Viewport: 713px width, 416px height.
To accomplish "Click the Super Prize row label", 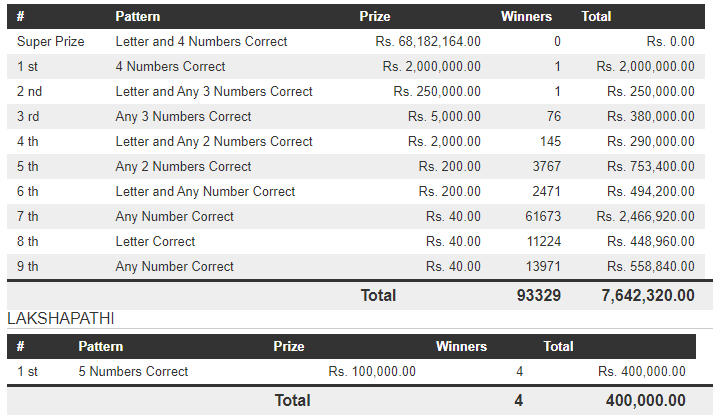I will tap(50, 42).
